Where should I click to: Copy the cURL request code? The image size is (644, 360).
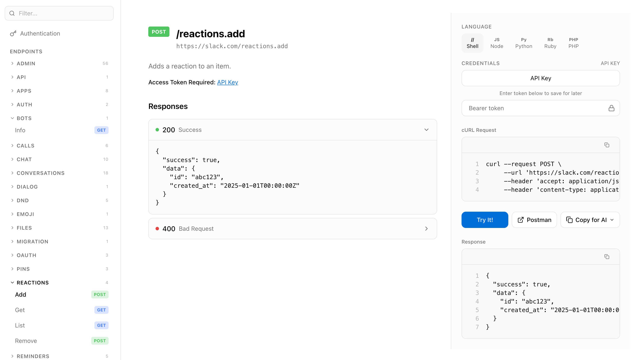click(606, 145)
